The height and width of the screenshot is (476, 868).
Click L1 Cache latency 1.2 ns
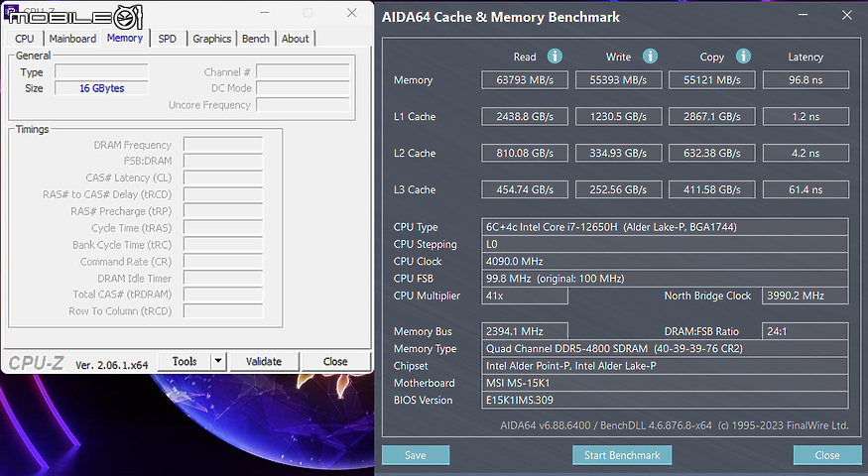[x=806, y=116]
